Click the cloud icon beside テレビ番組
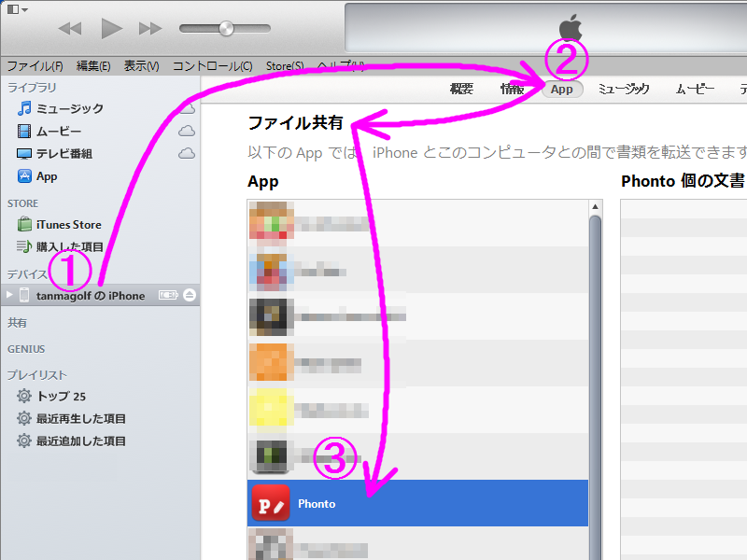This screenshot has height=560, width=747. click(x=187, y=153)
